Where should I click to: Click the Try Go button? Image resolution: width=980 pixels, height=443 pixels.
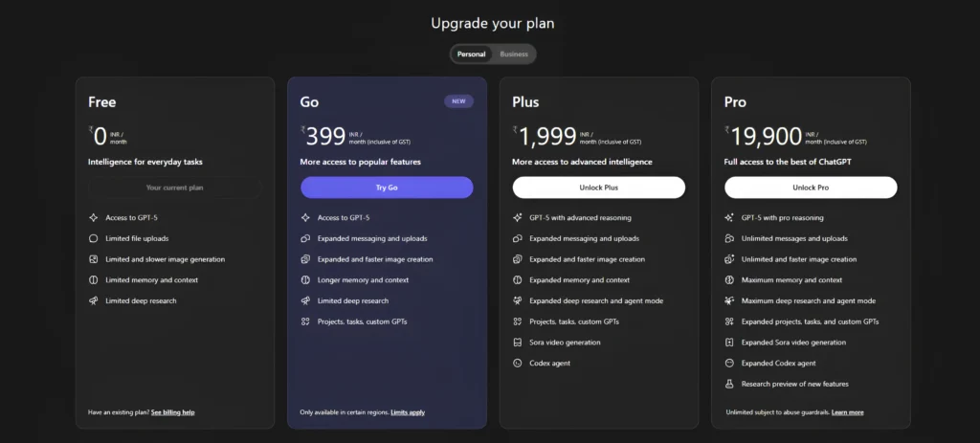click(x=387, y=188)
